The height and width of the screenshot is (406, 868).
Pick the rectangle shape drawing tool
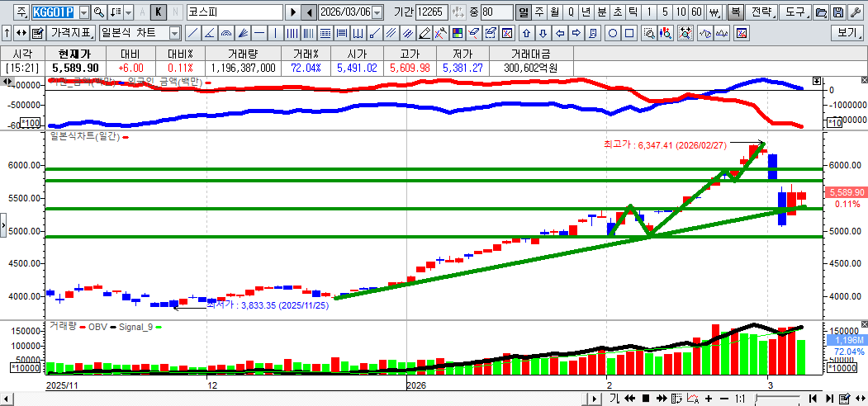(x=630, y=34)
